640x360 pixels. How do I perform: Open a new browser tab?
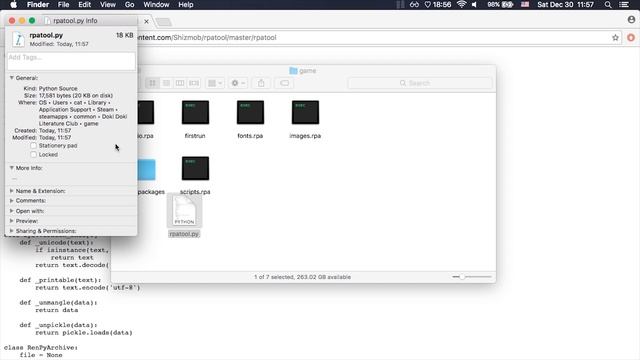point(164,21)
